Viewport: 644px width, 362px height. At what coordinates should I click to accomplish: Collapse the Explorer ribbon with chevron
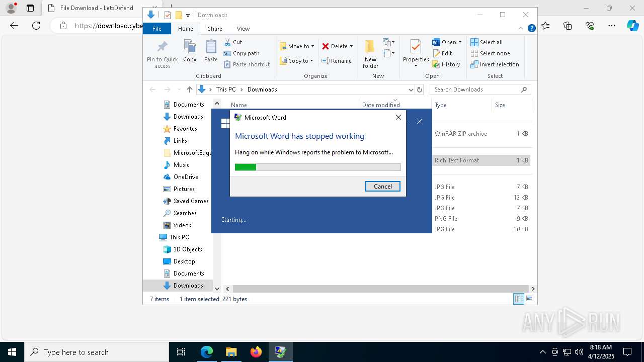pyautogui.click(x=521, y=29)
